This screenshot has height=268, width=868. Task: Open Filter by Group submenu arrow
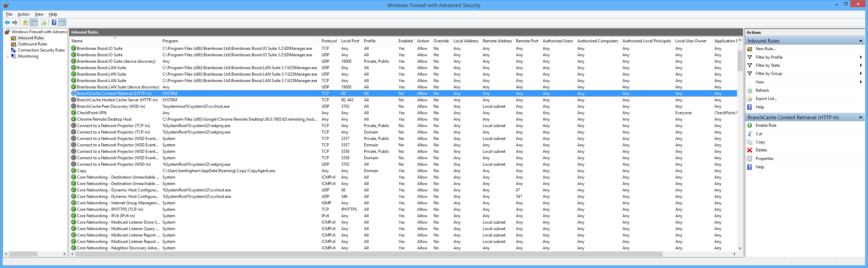pos(861,74)
